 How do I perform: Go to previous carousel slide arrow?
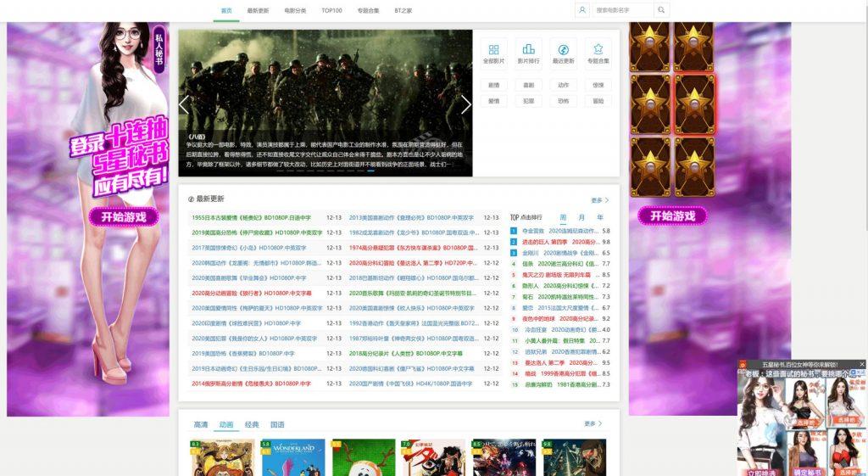[185, 104]
